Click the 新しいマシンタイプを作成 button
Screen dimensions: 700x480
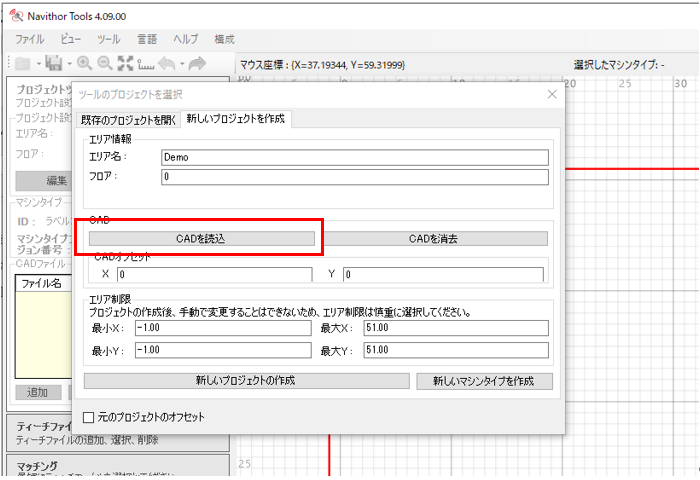[x=484, y=381]
